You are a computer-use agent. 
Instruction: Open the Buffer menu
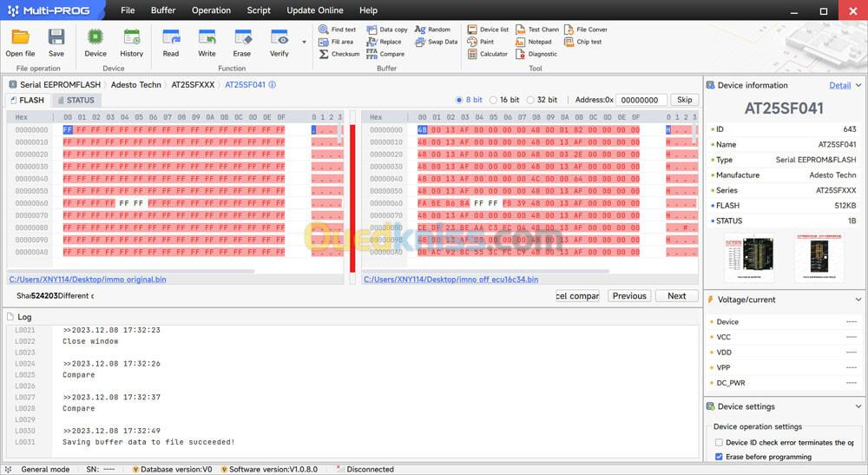(x=162, y=10)
